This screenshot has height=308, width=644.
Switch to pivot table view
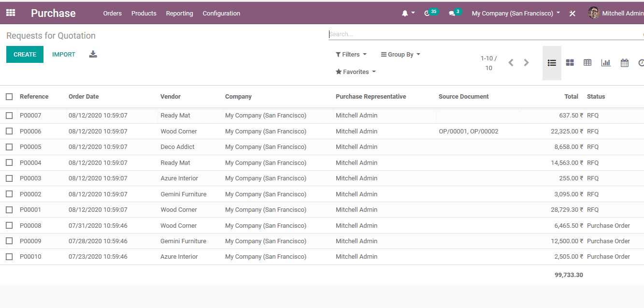tap(587, 63)
